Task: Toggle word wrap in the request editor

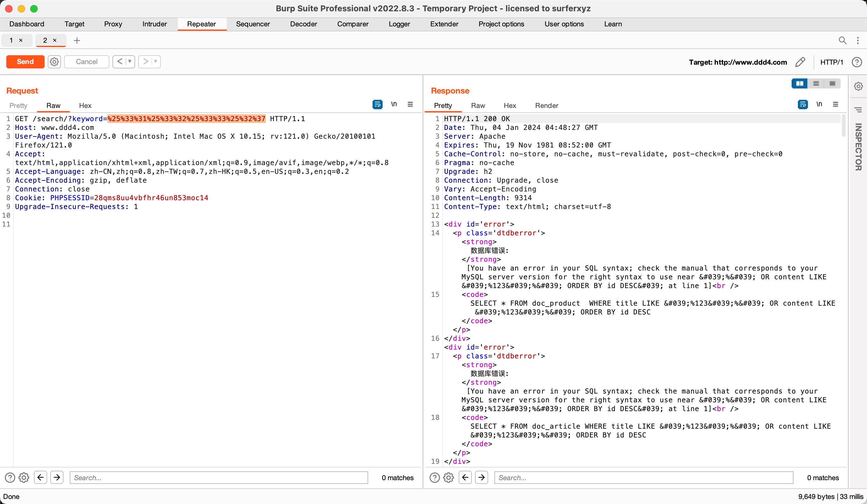Action: coord(377,105)
